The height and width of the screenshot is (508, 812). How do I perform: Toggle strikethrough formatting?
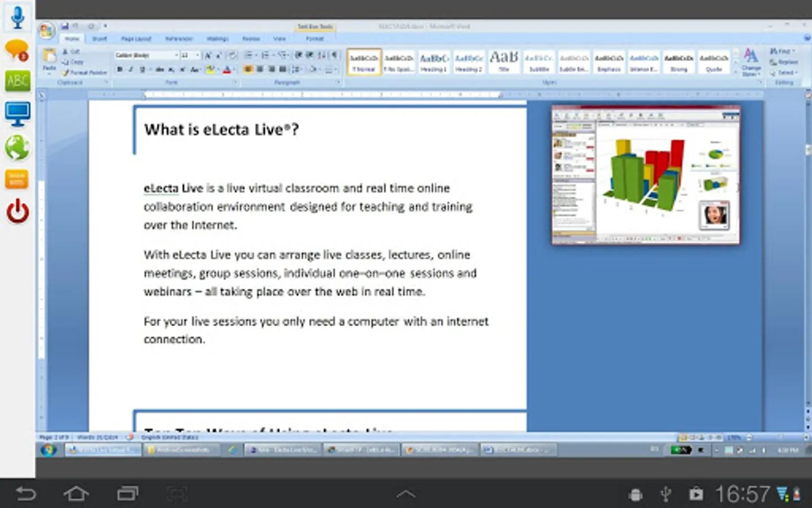click(160, 69)
